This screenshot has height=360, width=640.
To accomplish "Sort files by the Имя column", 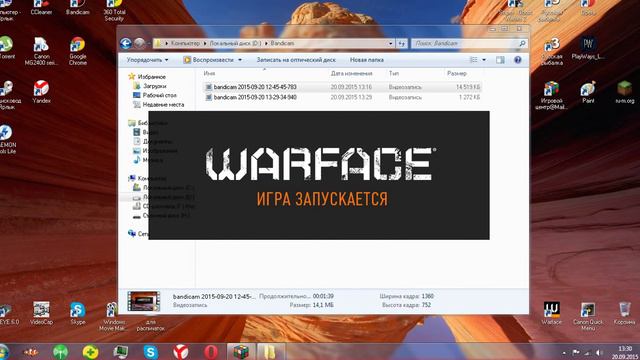I will click(209, 73).
